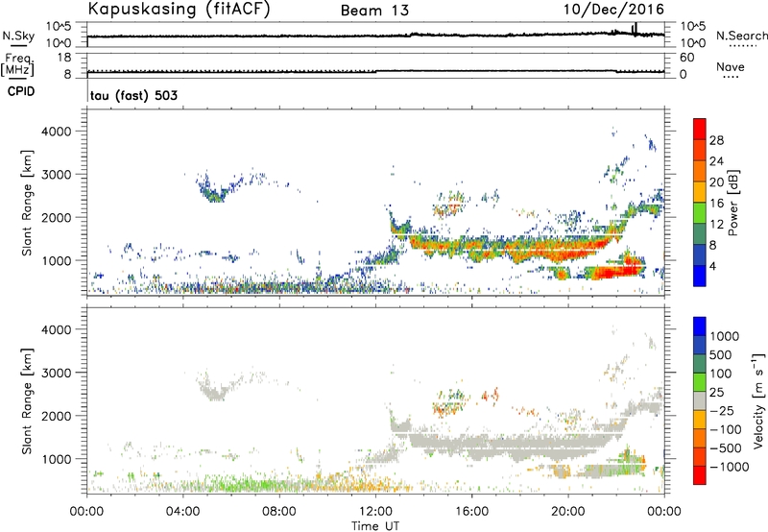Click the '16' Power scale value
The height and width of the screenshot is (532, 768).
[716, 204]
